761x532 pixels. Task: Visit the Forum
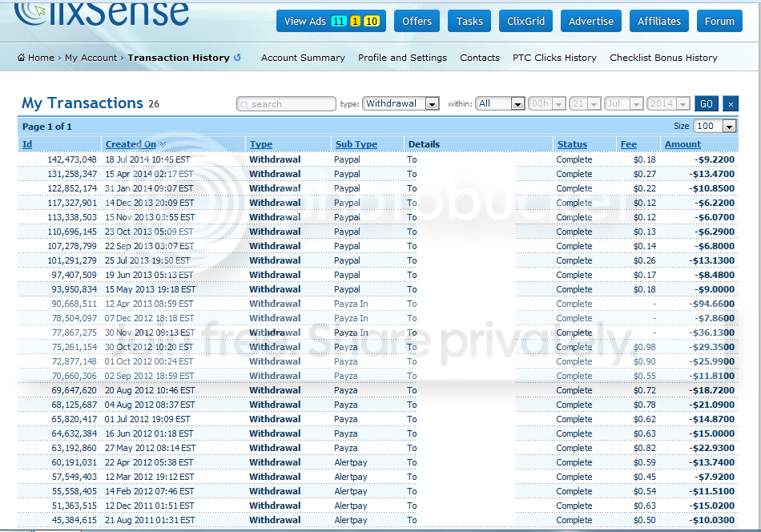coord(719,21)
